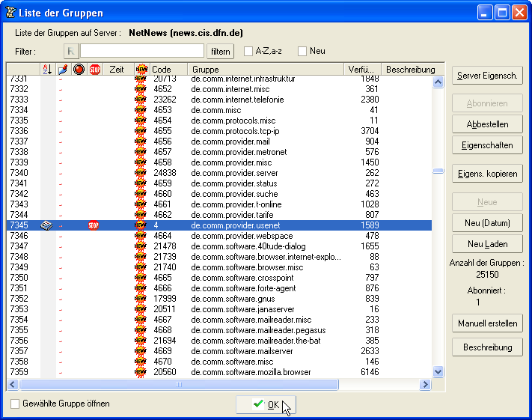Click into the Filter text field
This screenshot has height=420, width=532.
point(142,51)
